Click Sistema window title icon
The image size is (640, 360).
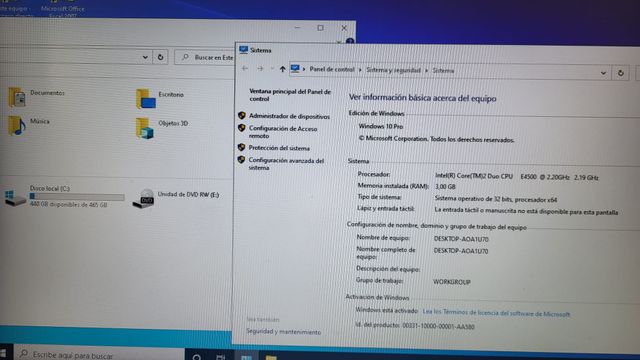pyautogui.click(x=244, y=50)
